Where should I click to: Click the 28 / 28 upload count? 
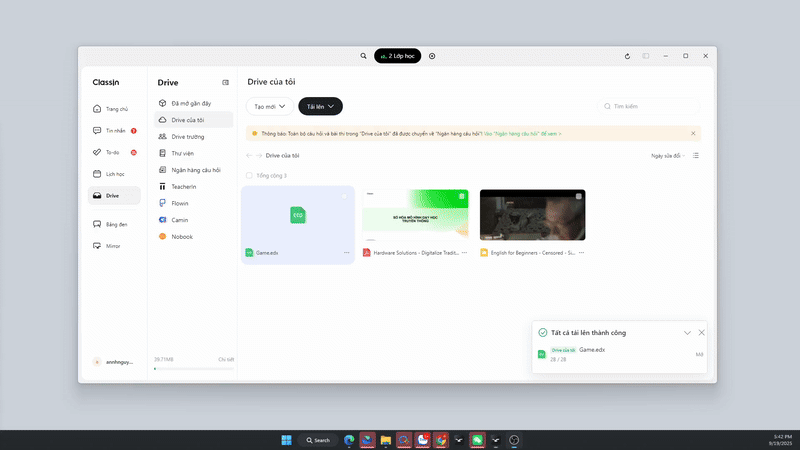pyautogui.click(x=558, y=360)
